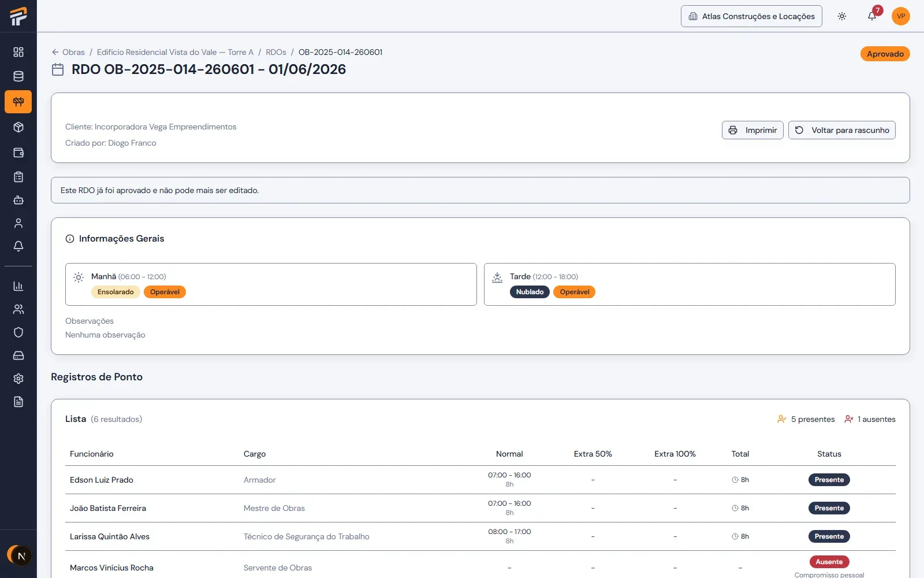Go back to Obras breadcrumb
The image size is (924, 578).
[x=68, y=52]
